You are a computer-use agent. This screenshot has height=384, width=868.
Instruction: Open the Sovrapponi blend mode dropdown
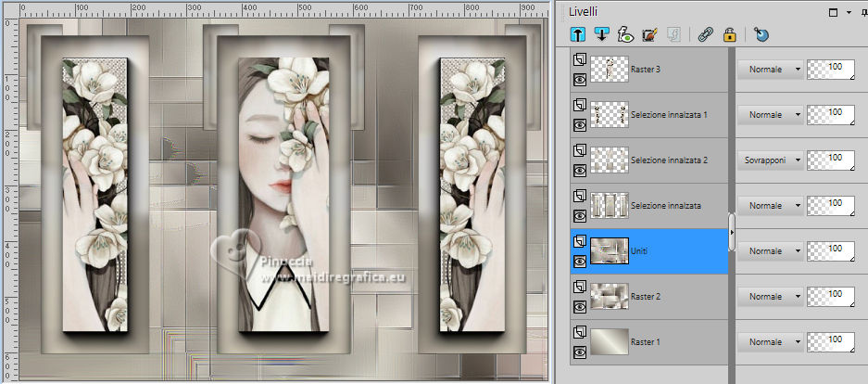click(x=770, y=160)
